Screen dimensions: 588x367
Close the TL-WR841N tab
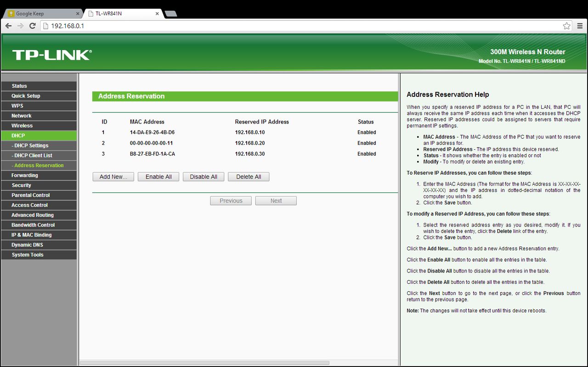157,14
